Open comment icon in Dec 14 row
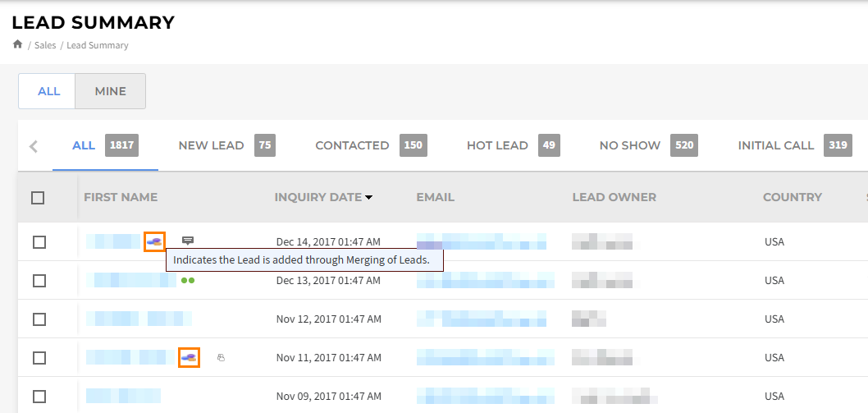Image resolution: width=868 pixels, height=413 pixels. pos(188,241)
